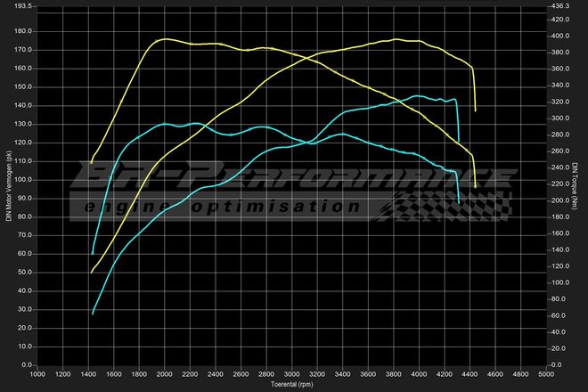Click the 0.0 label on left axis
588x392 pixels.
click(26, 365)
